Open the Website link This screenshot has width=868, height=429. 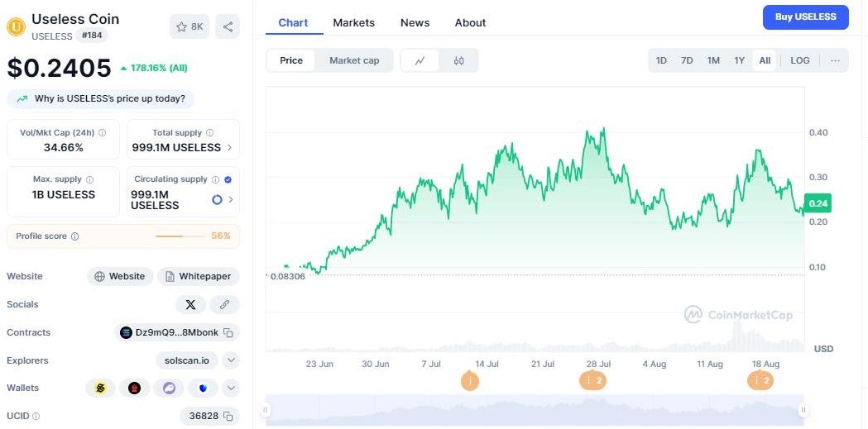pos(120,276)
